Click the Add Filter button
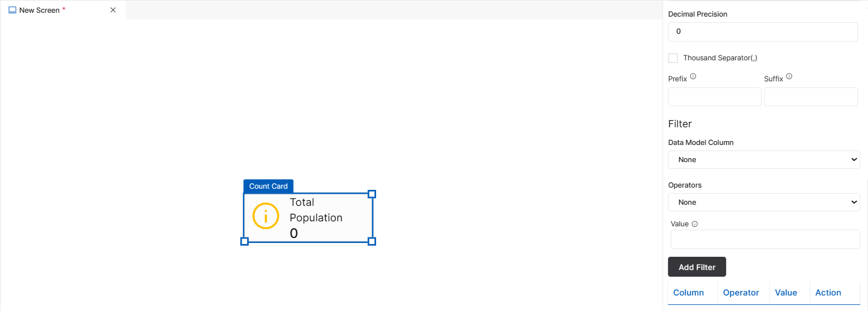This screenshot has width=868, height=311. [x=697, y=267]
